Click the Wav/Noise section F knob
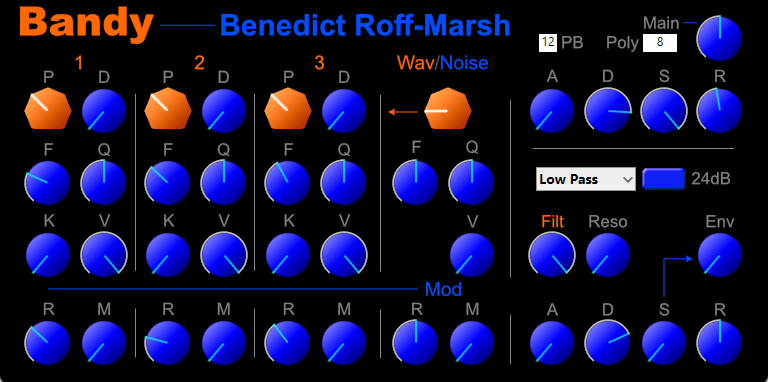 [415, 183]
